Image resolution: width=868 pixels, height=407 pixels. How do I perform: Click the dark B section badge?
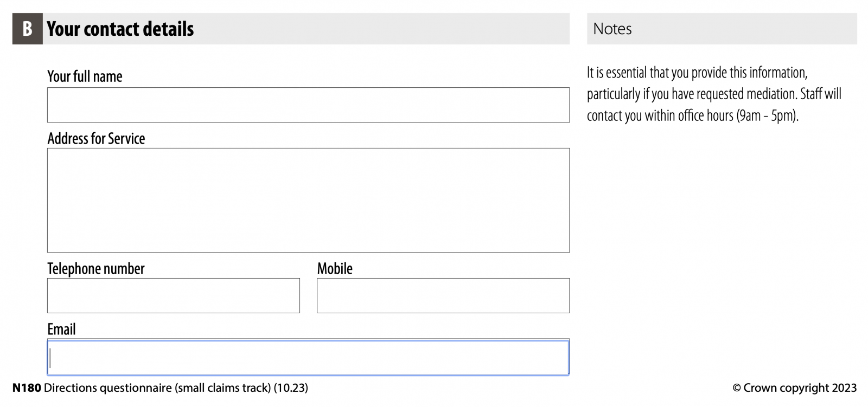tap(27, 29)
